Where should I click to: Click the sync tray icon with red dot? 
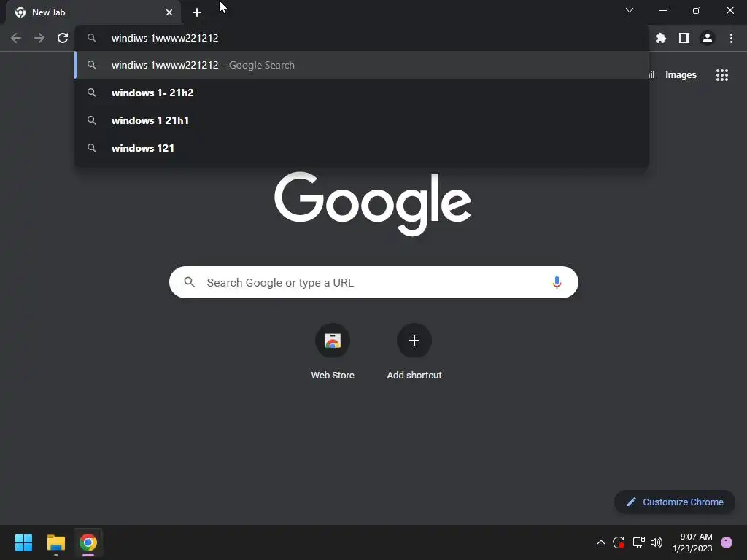point(619,542)
